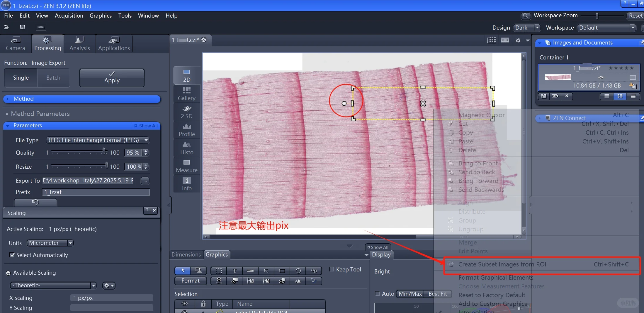Screen dimensions: 644x313
Task: Select the rectangle drawing tool
Action: (x=282, y=271)
